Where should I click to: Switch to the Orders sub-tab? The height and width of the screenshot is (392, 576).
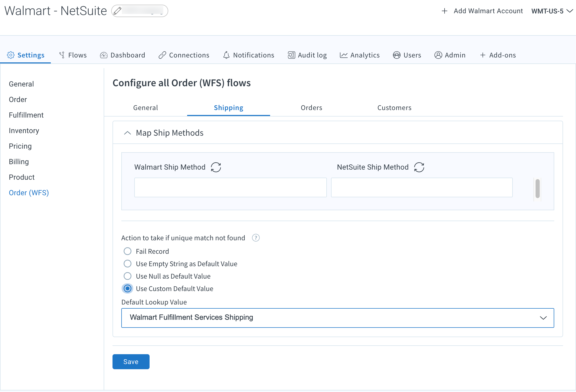(x=311, y=108)
